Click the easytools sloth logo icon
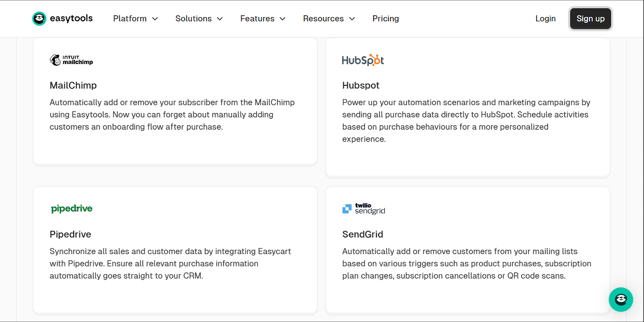The height and width of the screenshot is (322, 644). coord(39,19)
